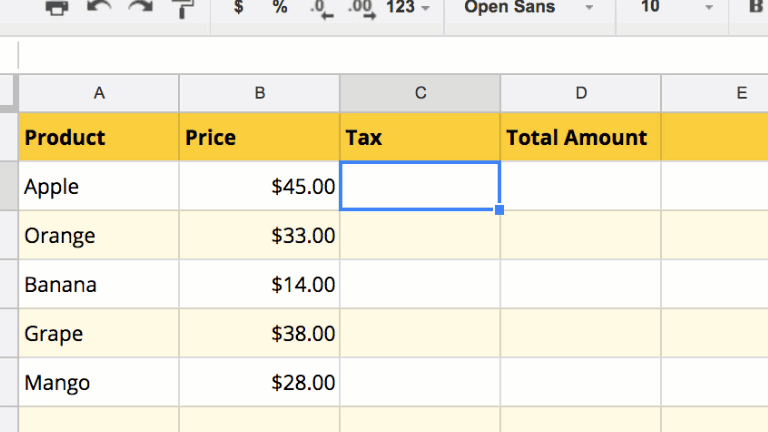This screenshot has height=432, width=768.
Task: Format as percent
Action: click(x=280, y=7)
